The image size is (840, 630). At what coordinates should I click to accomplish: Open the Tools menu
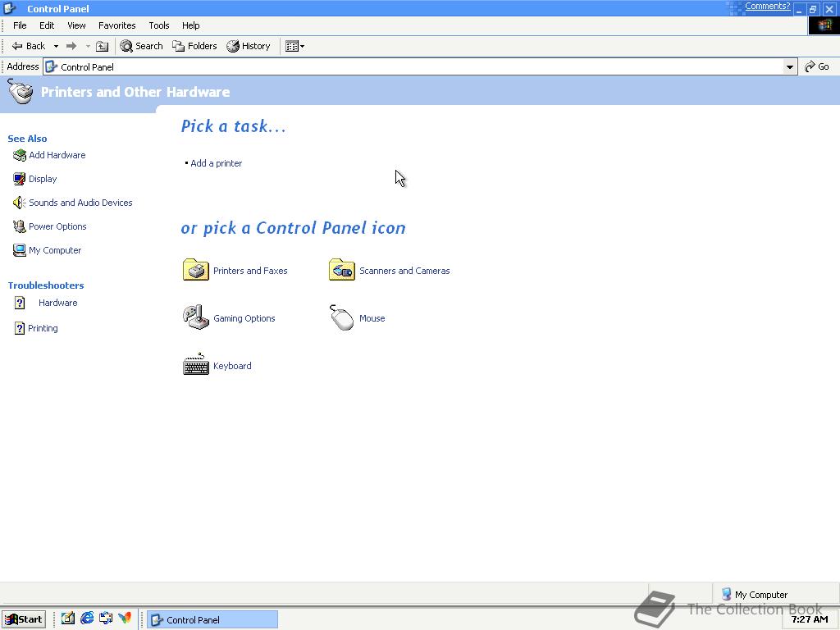click(159, 25)
